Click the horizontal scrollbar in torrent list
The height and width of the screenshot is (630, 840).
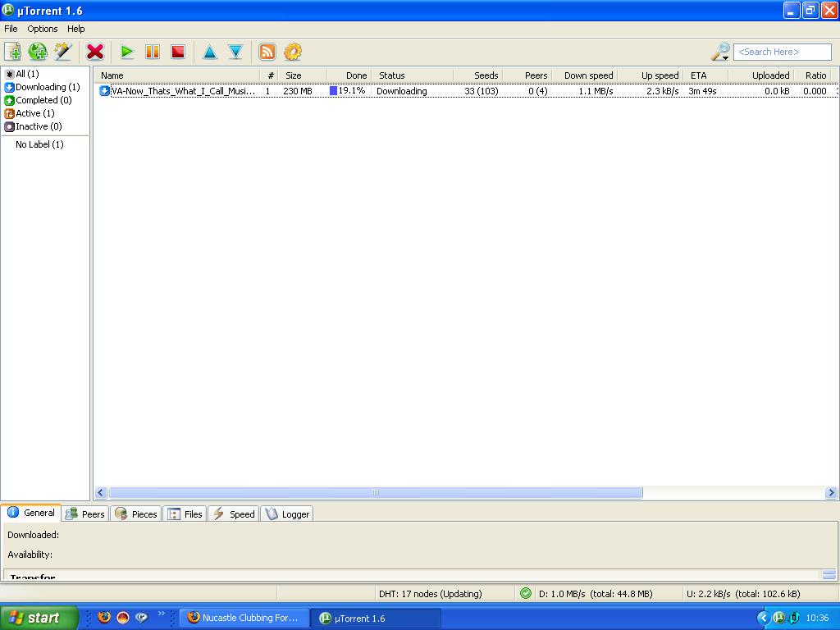375,493
